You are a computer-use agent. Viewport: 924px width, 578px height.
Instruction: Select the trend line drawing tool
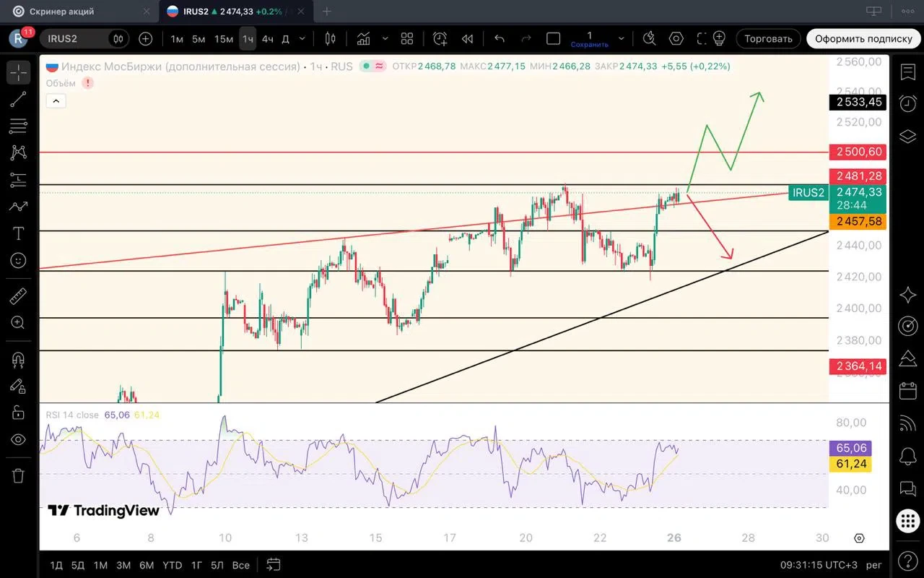pos(18,100)
